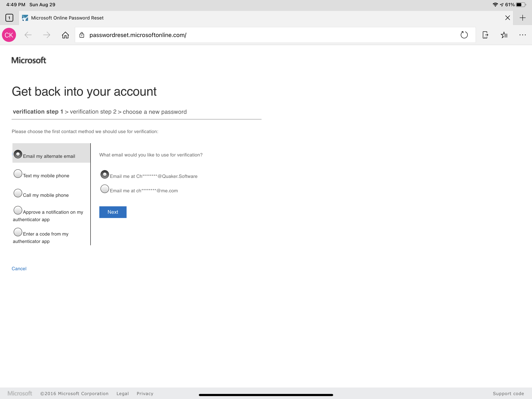Tap the CK profile avatar
The image size is (532, 399).
[9, 35]
